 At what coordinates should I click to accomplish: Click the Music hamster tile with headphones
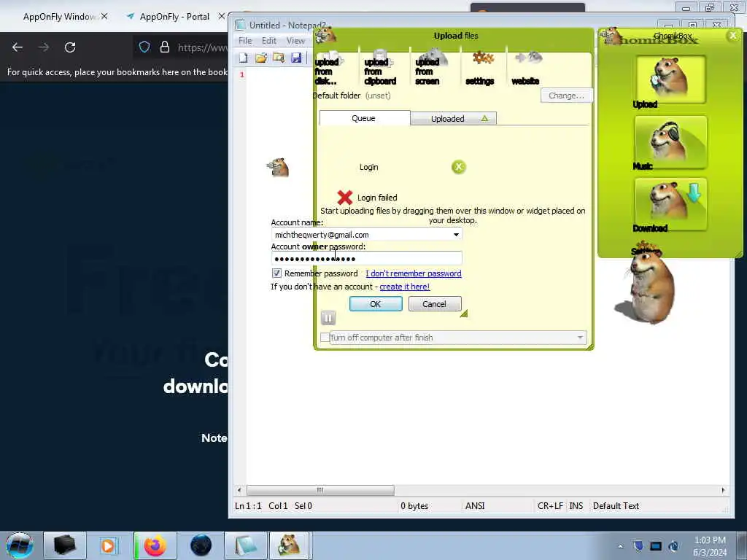click(670, 141)
